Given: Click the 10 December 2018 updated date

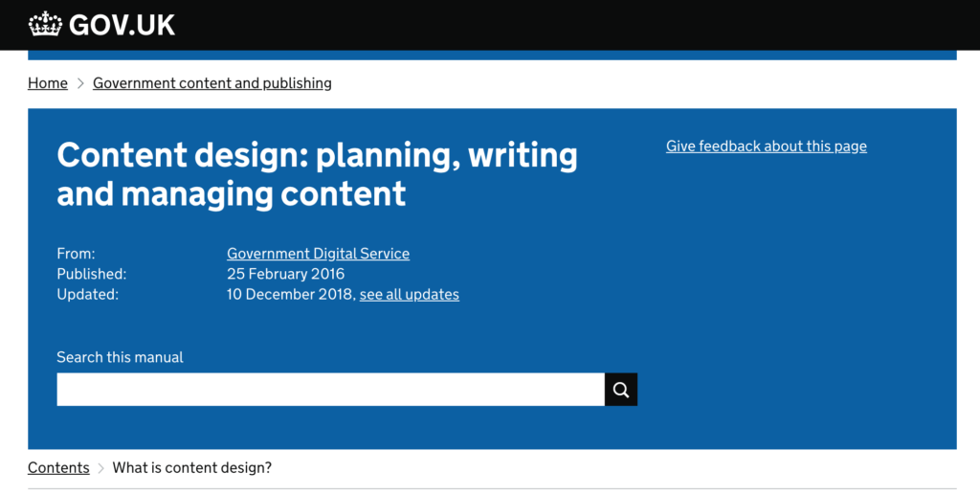Looking at the screenshot, I should click(291, 294).
